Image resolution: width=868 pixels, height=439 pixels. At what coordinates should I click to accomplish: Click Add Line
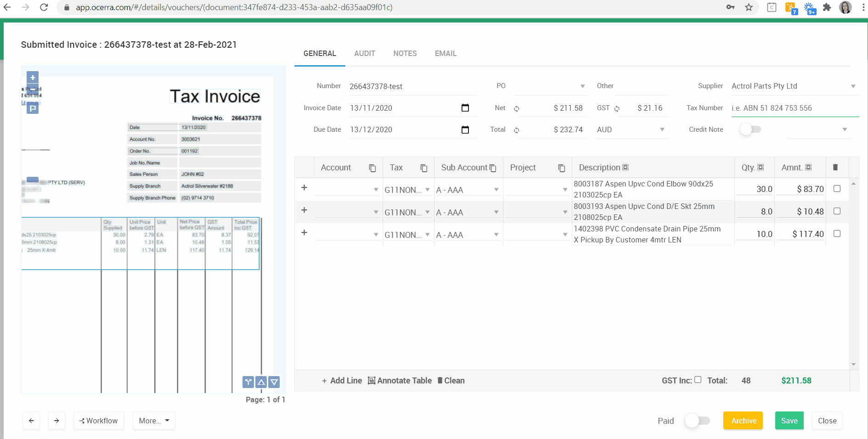[x=342, y=381]
